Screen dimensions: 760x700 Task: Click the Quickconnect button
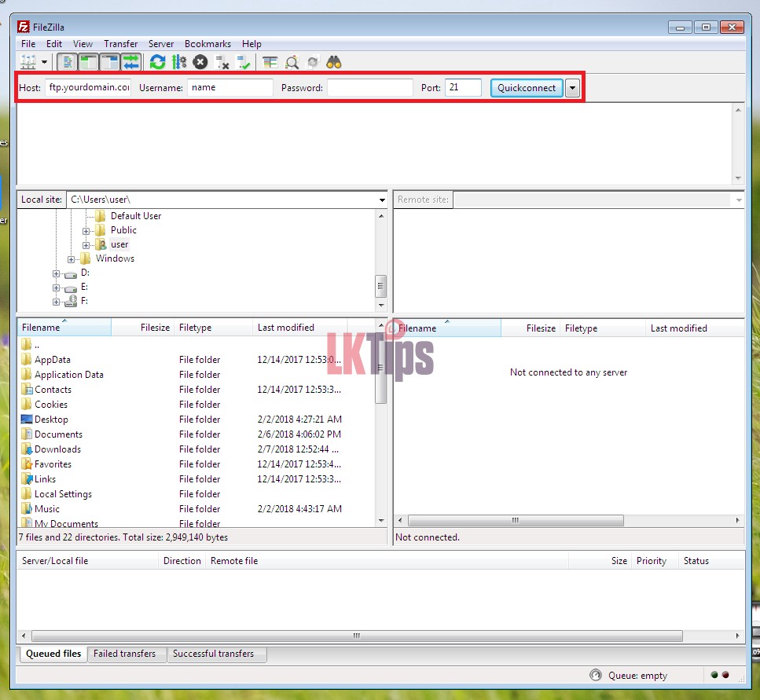pos(527,88)
